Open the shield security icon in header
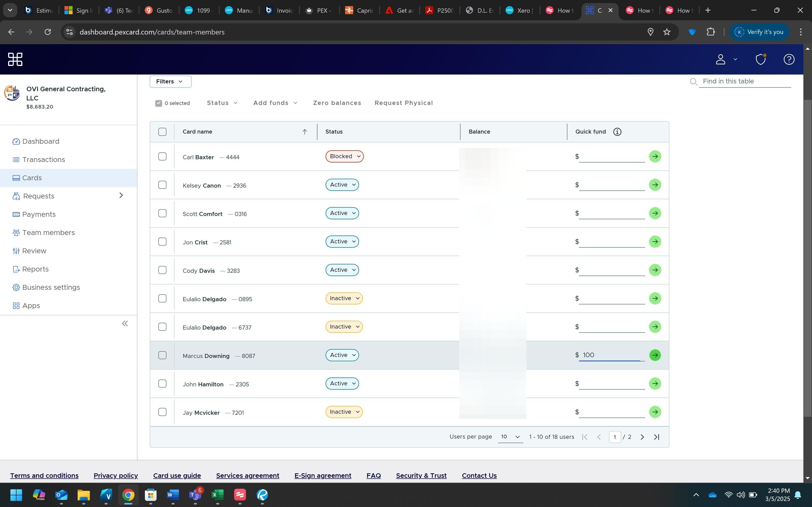The width and height of the screenshot is (812, 507). click(x=760, y=59)
